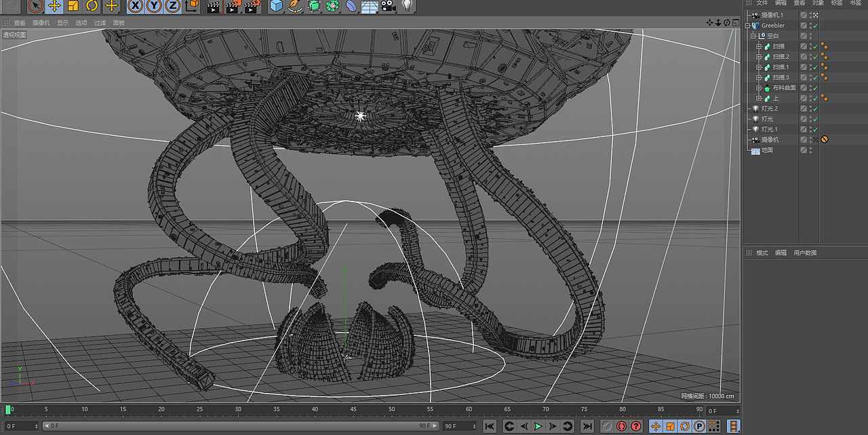The image size is (868, 435).
Task: Expand the 扫描 sweep object
Action: pyautogui.click(x=759, y=46)
